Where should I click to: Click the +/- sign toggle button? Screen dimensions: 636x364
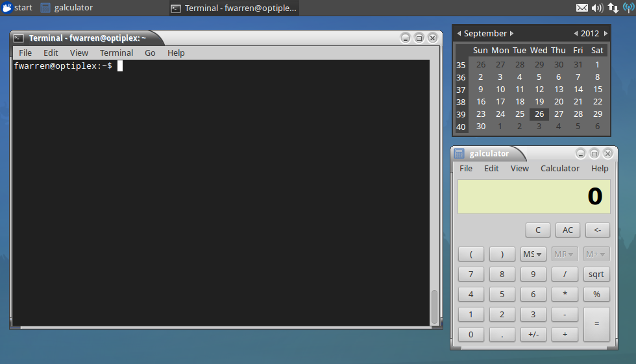533,334
